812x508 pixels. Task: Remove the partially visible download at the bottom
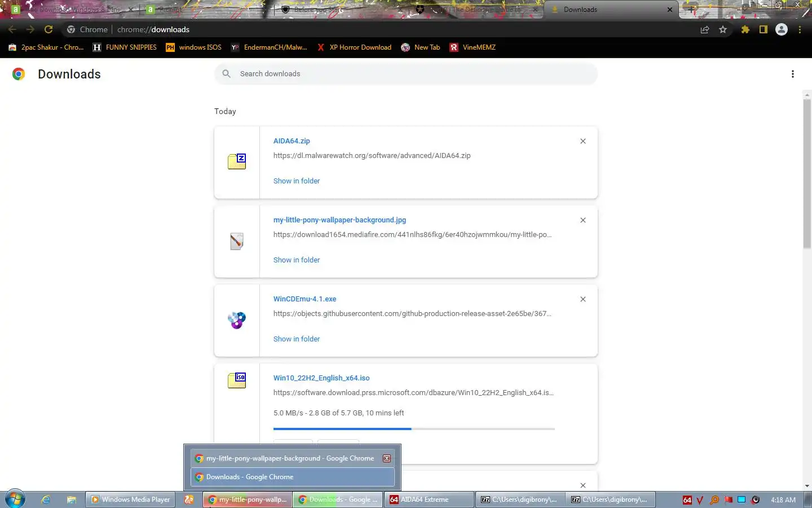[x=583, y=485]
